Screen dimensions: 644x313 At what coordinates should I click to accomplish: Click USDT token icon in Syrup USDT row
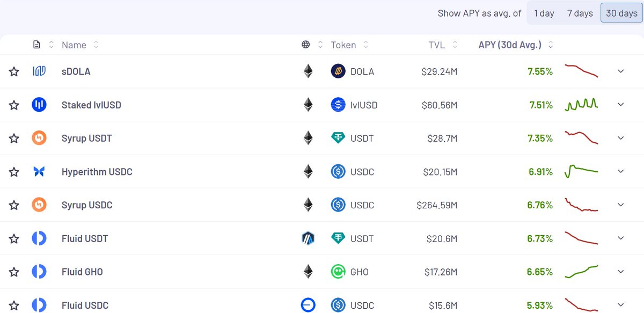pos(338,138)
